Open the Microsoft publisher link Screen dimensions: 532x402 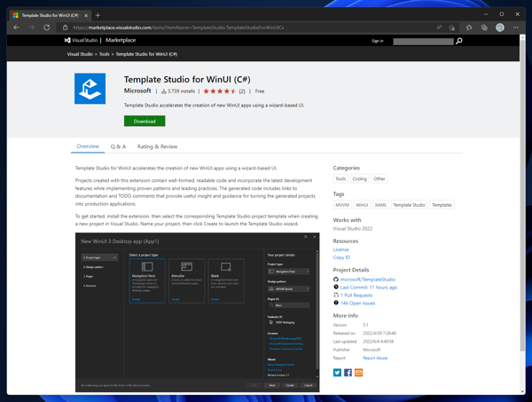pos(137,91)
